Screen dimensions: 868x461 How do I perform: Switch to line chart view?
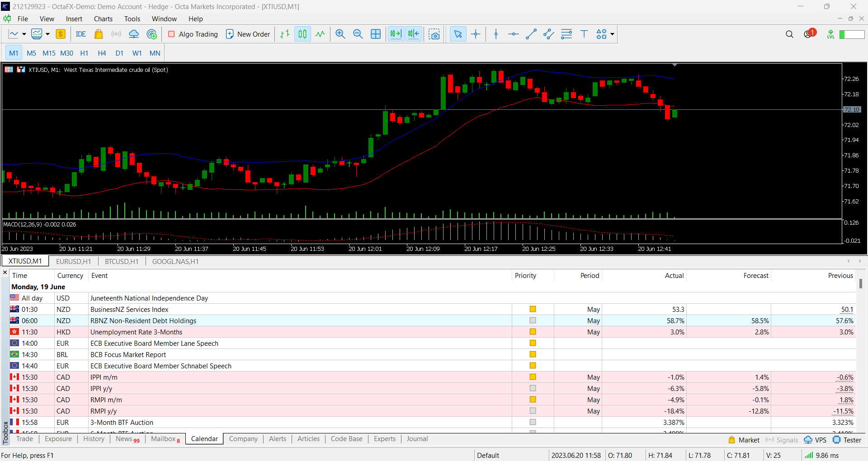(x=320, y=34)
